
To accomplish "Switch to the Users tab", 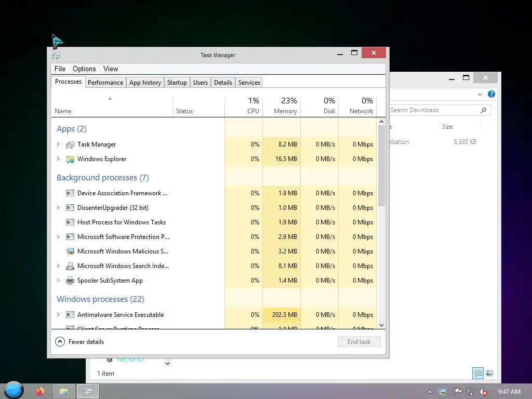I will [200, 83].
